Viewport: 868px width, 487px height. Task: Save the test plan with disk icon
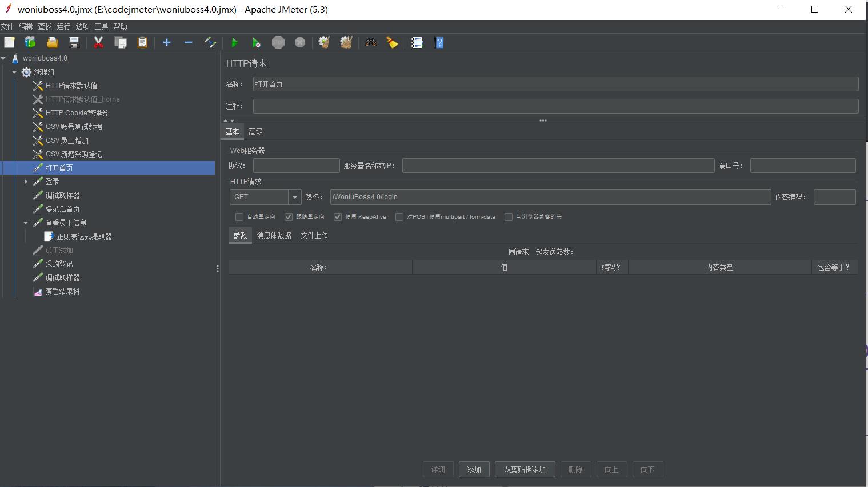click(x=74, y=42)
